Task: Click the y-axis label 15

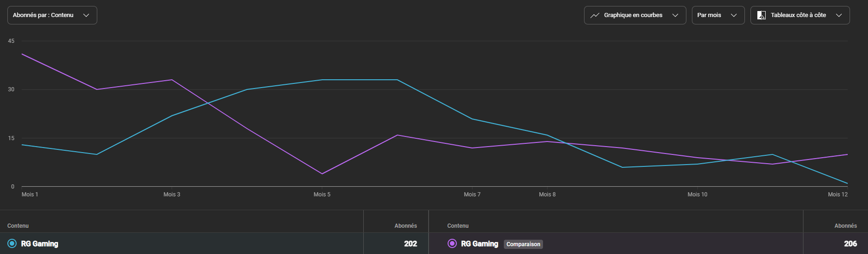Action: click(x=11, y=138)
